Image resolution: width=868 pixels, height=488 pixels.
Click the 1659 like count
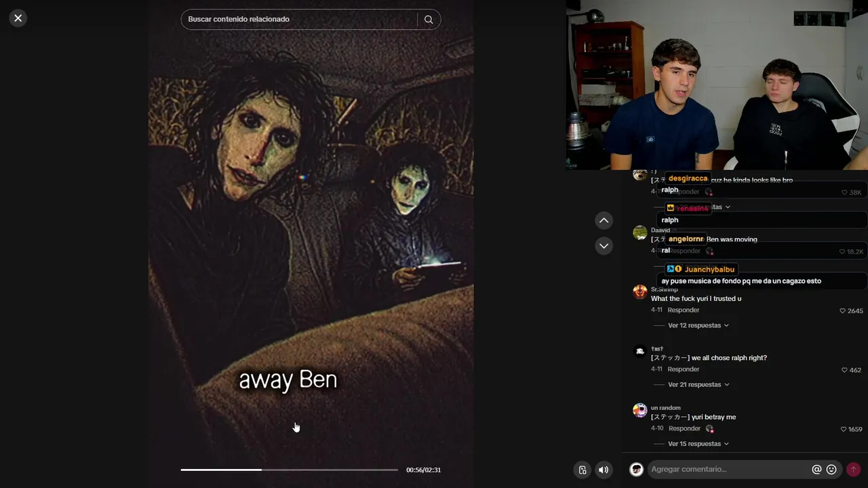coord(855,429)
